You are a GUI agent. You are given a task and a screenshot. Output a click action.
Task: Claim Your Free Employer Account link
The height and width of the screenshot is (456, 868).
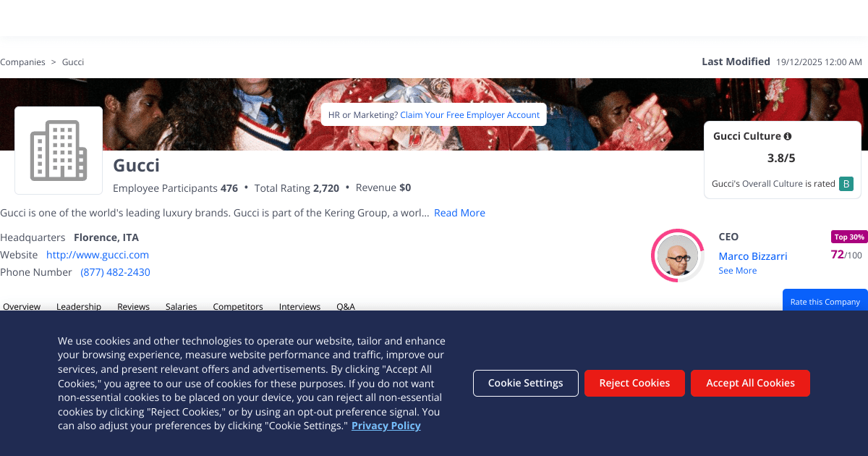point(470,115)
